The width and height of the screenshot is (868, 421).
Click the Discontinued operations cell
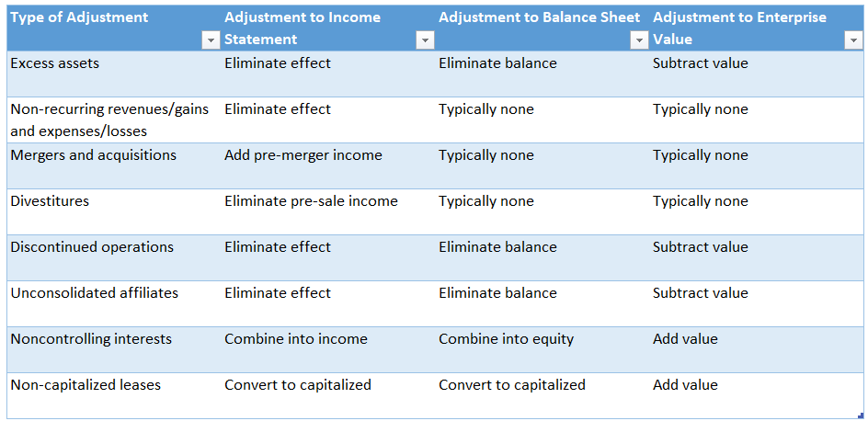(x=92, y=247)
